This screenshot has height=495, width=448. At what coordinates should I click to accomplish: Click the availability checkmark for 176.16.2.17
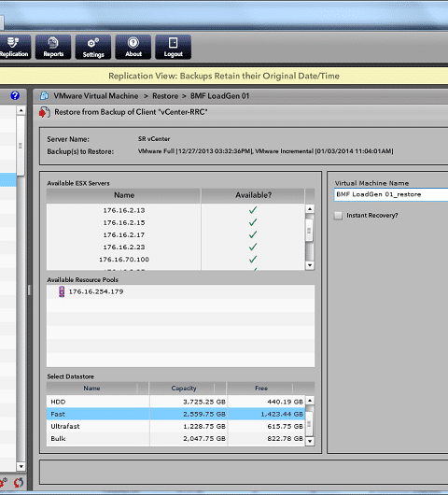pyautogui.click(x=253, y=234)
